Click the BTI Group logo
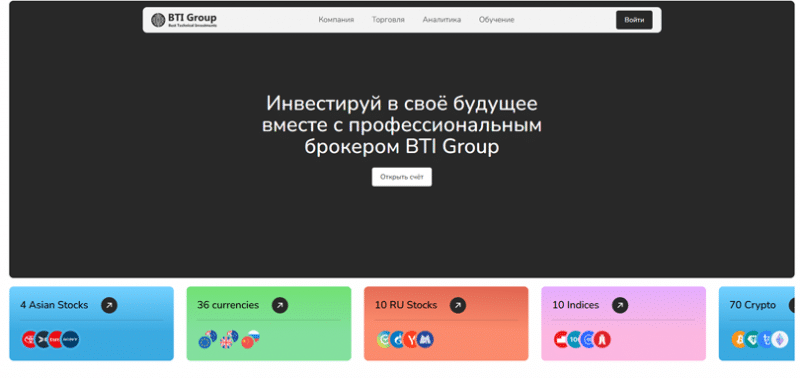The height and width of the screenshot is (378, 800). 184,20
